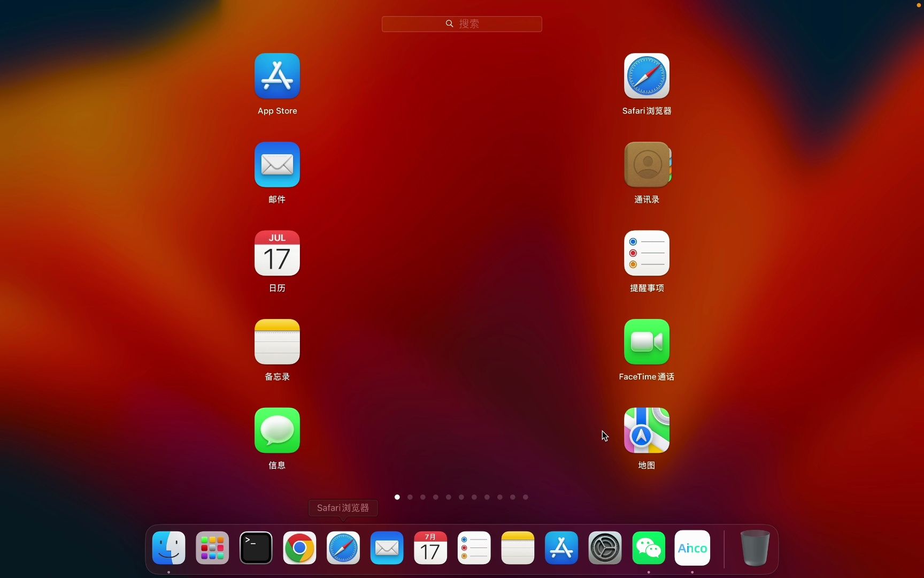924x578 pixels.
Task: Go to sixth Launchpad page dot
Action: click(461, 497)
